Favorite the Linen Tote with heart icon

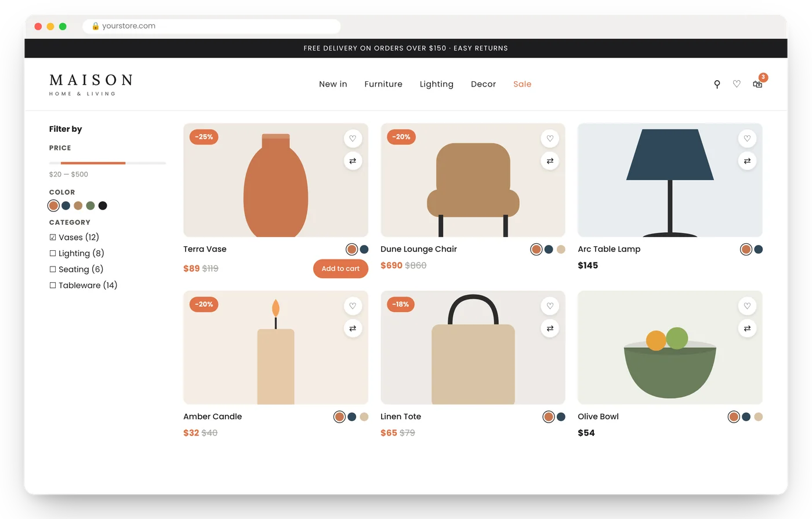tap(550, 306)
